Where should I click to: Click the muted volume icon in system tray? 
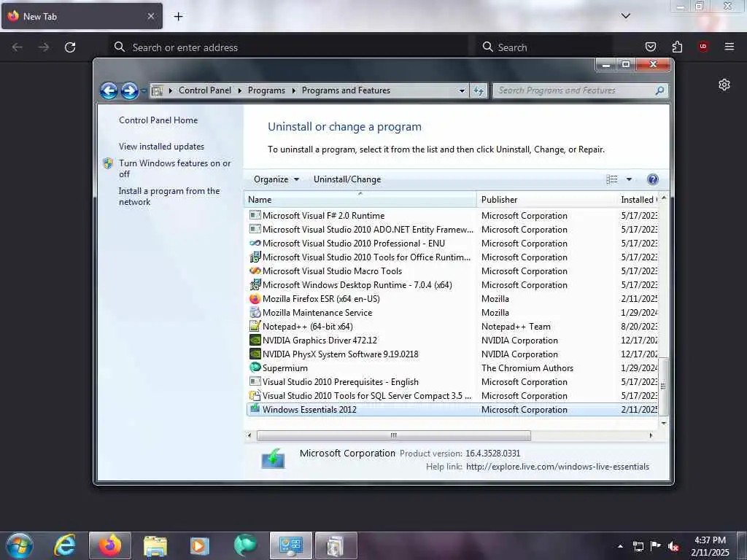coord(673,547)
